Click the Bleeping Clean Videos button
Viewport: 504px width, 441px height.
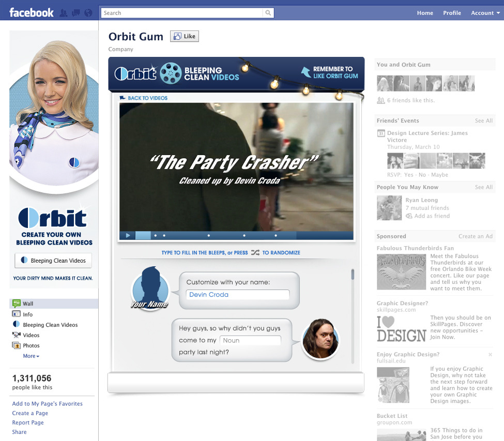pyautogui.click(x=53, y=261)
